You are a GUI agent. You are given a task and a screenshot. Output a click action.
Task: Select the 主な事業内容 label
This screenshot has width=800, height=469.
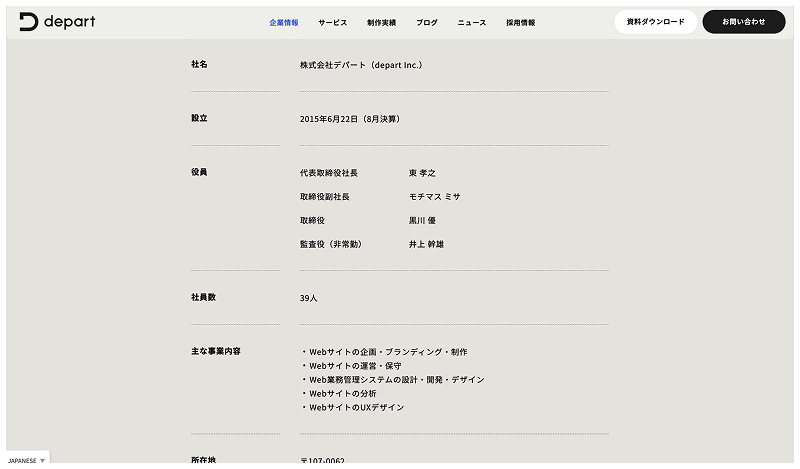(x=216, y=351)
